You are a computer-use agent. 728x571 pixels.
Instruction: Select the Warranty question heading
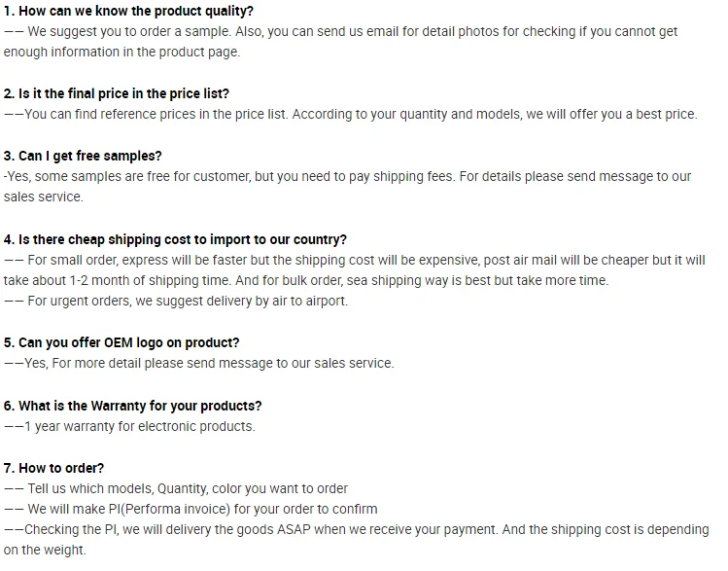(132, 406)
